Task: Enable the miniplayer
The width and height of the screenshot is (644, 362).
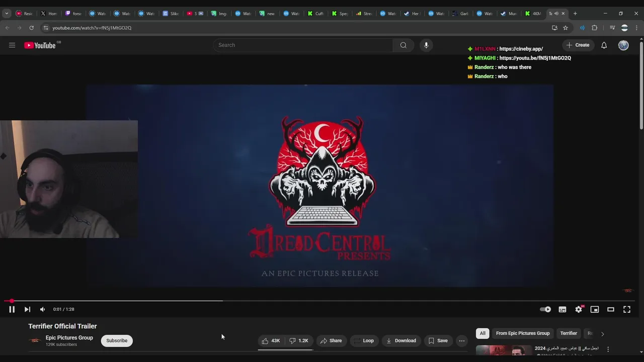Action: 595,309
